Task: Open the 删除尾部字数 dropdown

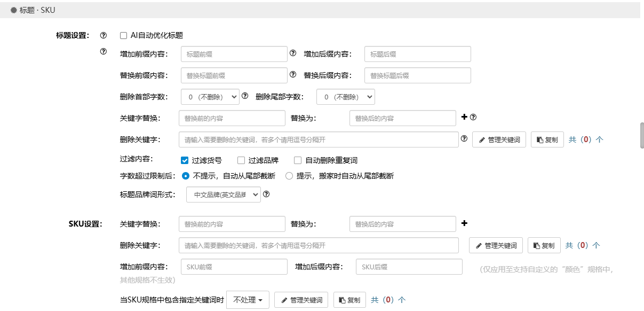Action: pyautogui.click(x=345, y=97)
